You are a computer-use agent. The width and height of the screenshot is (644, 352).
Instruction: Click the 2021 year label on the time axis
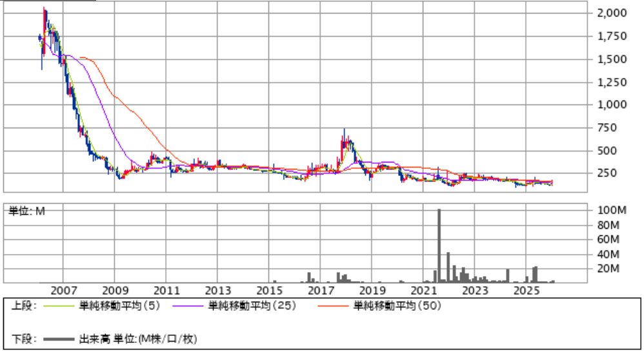click(423, 290)
